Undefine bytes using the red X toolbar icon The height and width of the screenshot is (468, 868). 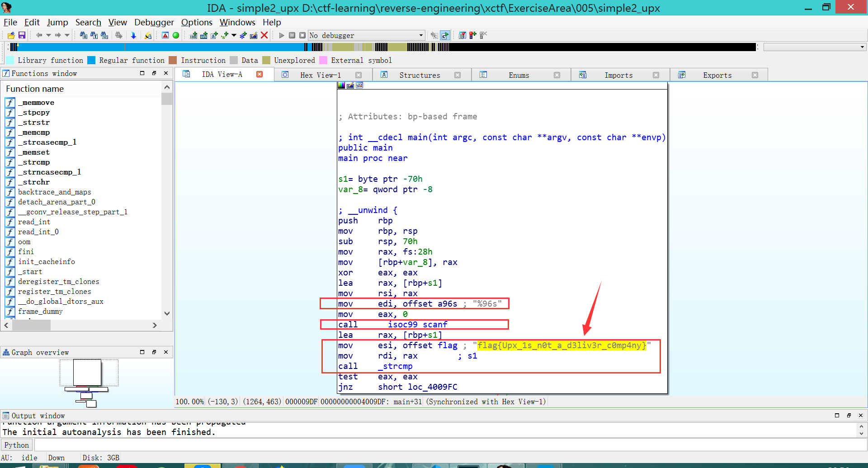coord(264,35)
